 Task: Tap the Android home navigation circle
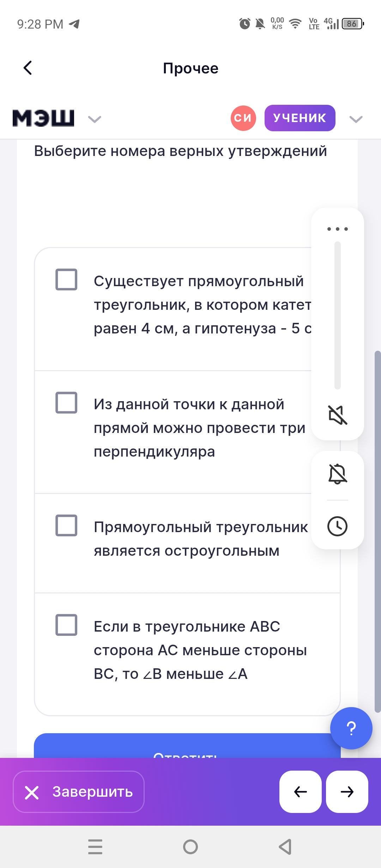coord(190,847)
